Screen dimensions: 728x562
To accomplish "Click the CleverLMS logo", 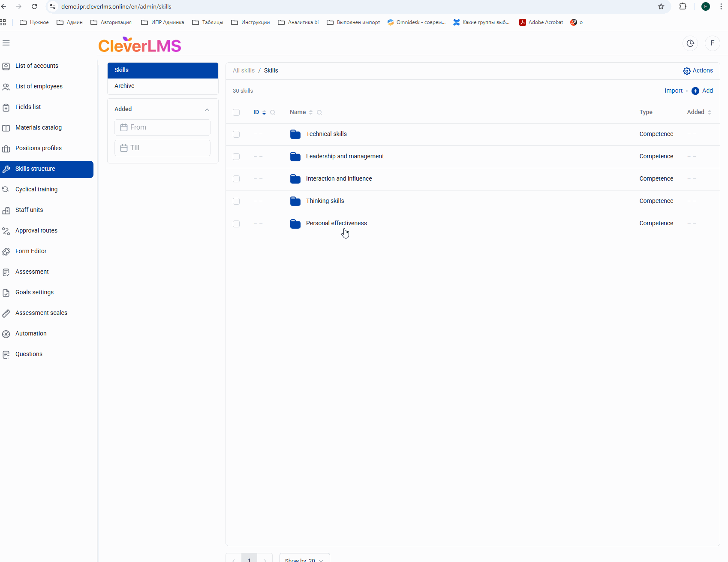I will [x=140, y=45].
